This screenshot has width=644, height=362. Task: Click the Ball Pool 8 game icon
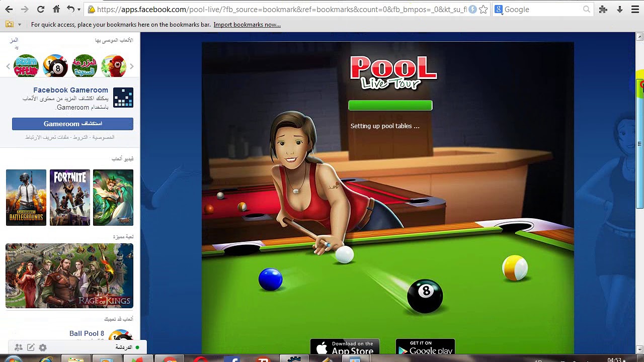(121, 335)
